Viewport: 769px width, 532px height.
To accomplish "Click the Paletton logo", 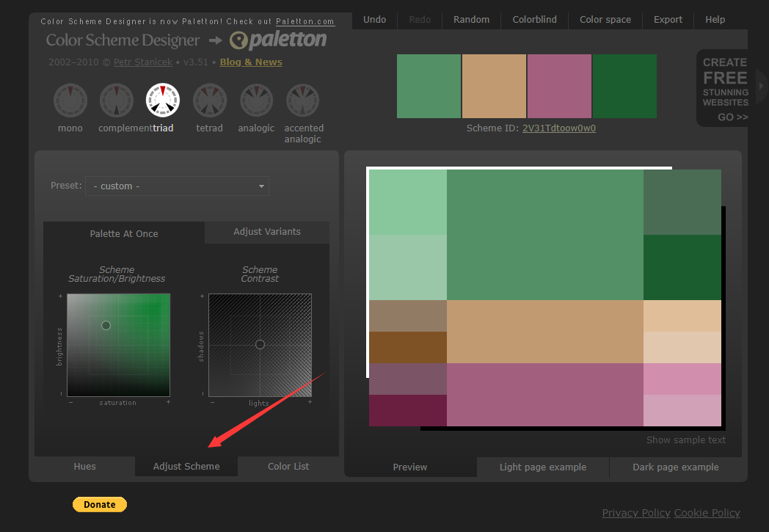I will pos(278,40).
